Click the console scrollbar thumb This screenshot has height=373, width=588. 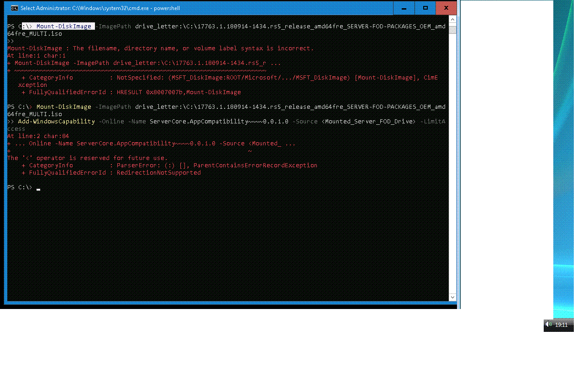[452, 30]
